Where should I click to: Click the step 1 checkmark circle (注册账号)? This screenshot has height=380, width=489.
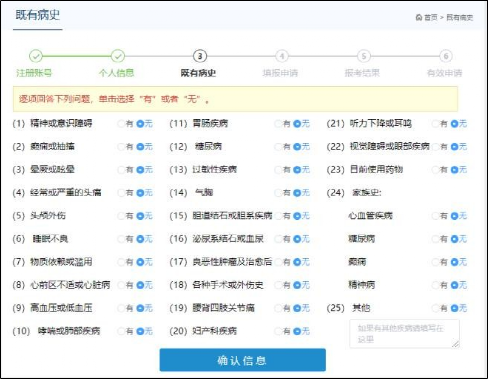(36, 56)
